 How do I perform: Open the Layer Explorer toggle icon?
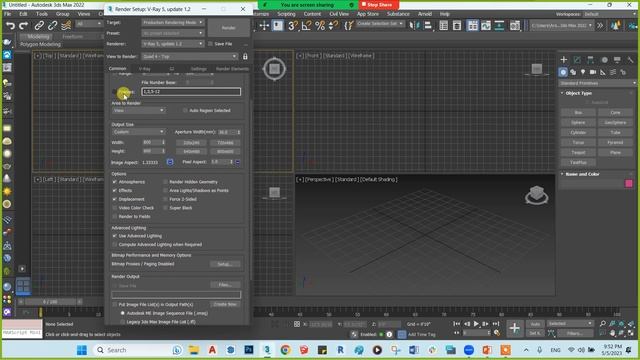pyautogui.click(x=457, y=26)
